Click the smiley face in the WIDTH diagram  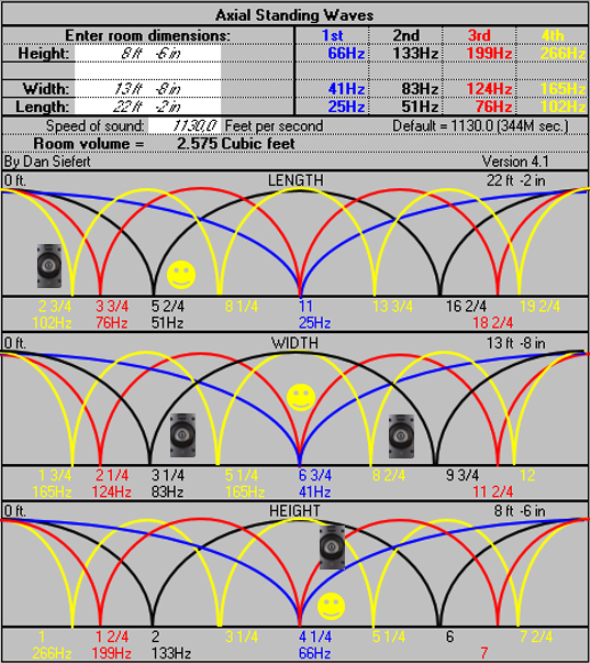(x=301, y=397)
